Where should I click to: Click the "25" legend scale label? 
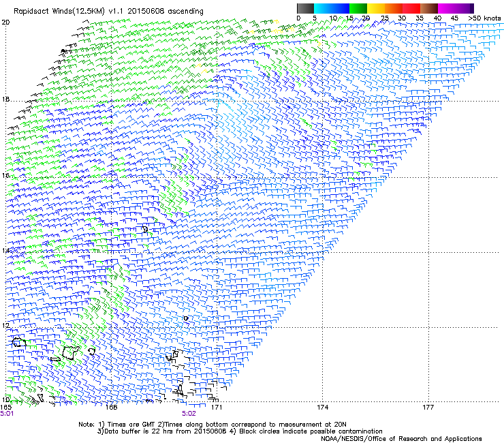[x=384, y=18]
